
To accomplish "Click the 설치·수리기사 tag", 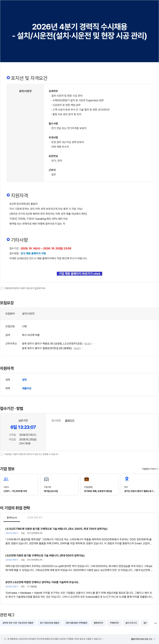I will click(131, 623).
